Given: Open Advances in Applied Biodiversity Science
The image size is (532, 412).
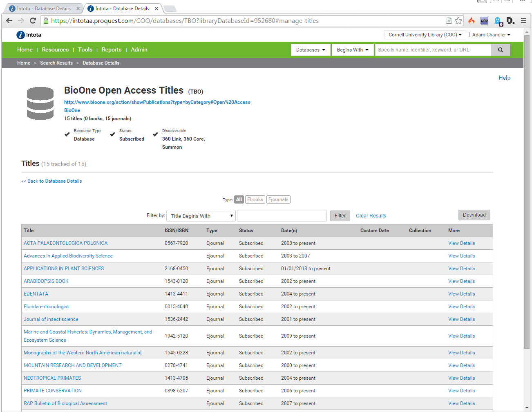Looking at the screenshot, I should tap(68, 256).
